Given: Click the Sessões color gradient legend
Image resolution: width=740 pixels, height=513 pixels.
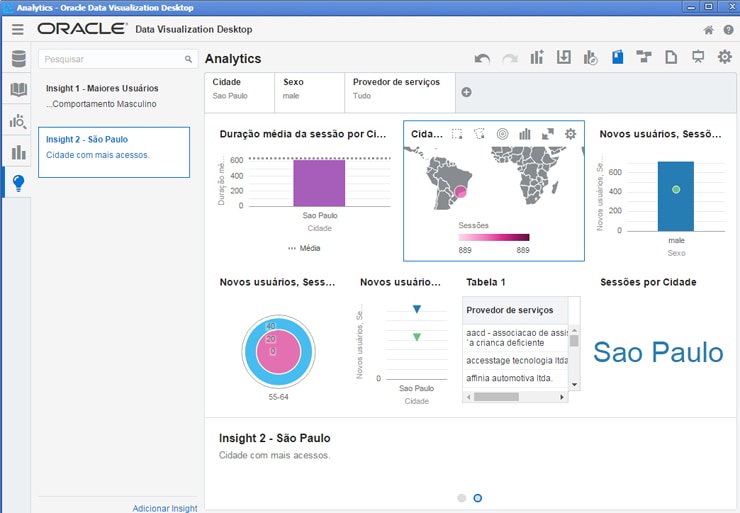Looking at the screenshot, I should (494, 237).
